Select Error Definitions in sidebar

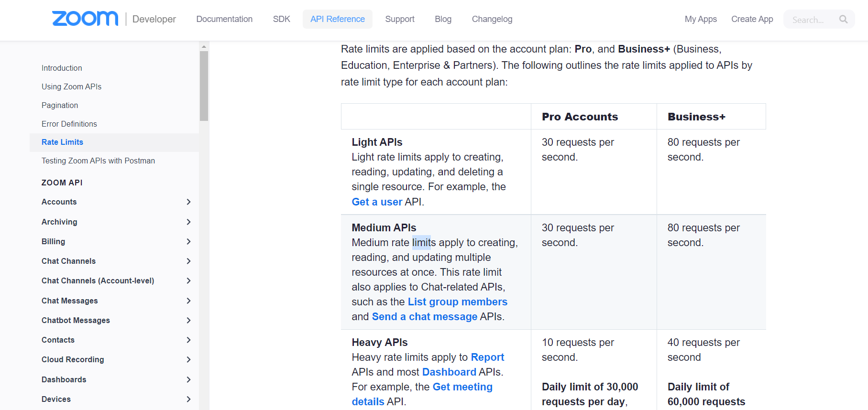coord(69,124)
